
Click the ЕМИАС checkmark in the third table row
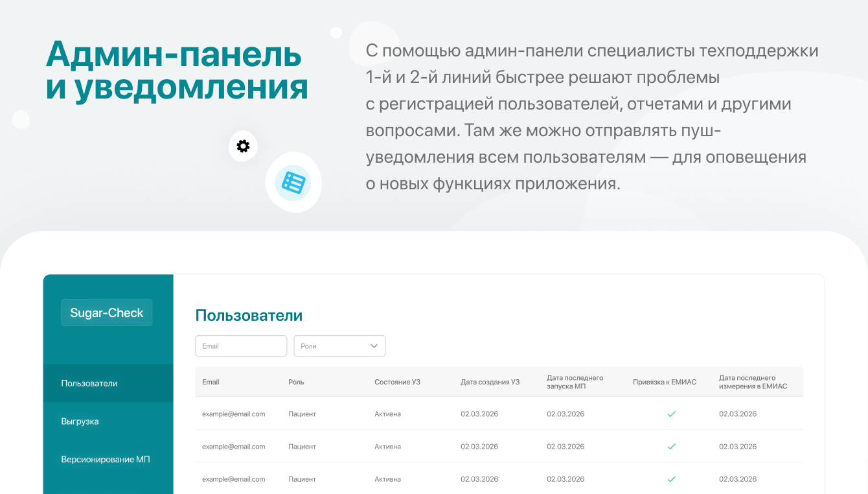672,479
